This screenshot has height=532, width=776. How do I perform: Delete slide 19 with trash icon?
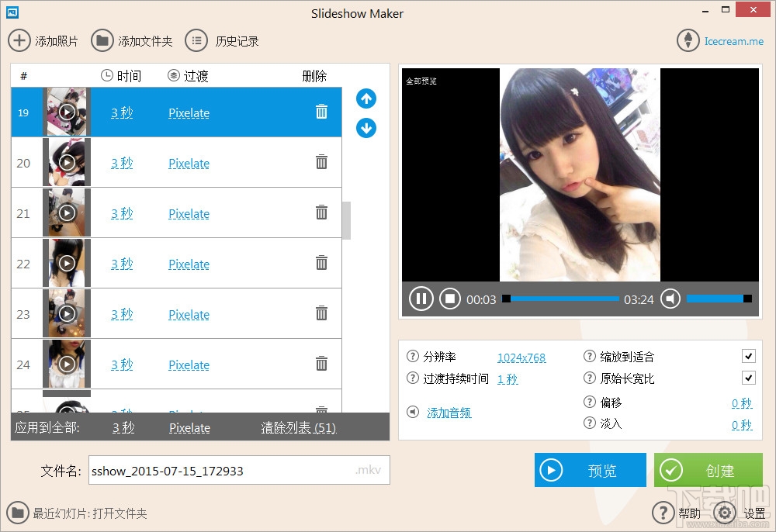pyautogui.click(x=322, y=112)
